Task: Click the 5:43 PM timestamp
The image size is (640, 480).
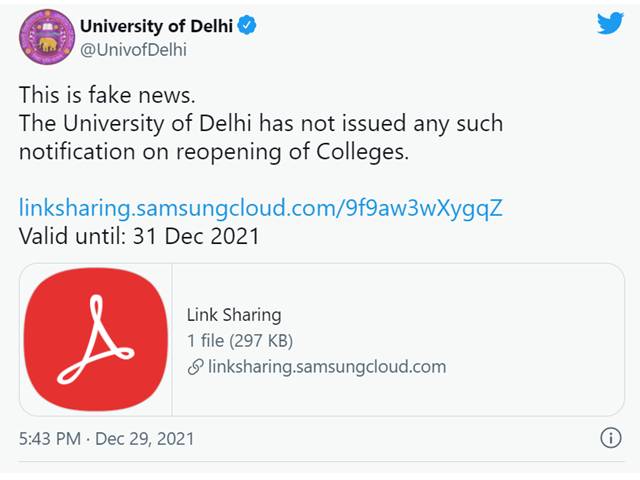Action: [x=50, y=438]
